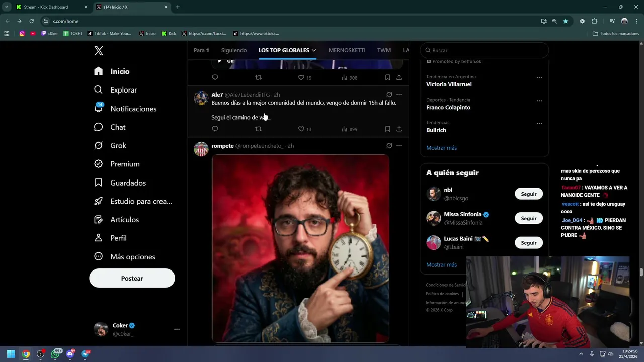This screenshot has height=362, width=644.
Task: Reload the page
Action: pyautogui.click(x=31, y=21)
